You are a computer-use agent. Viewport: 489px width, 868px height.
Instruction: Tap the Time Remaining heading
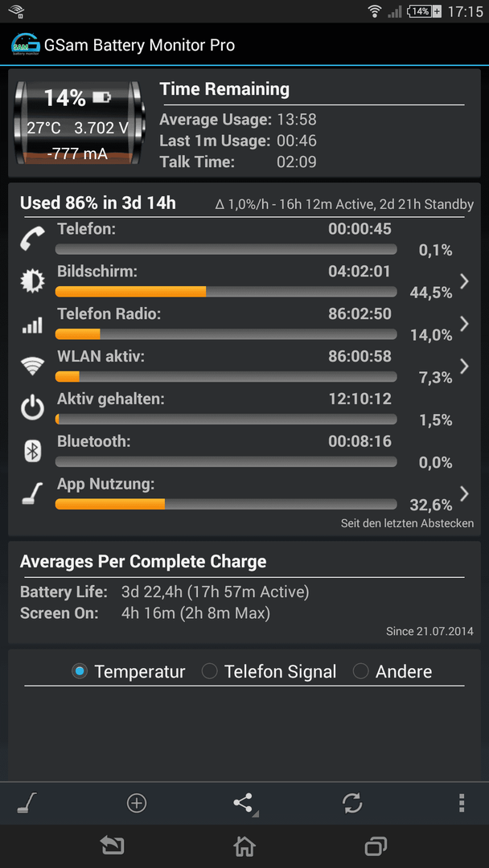coord(224,89)
